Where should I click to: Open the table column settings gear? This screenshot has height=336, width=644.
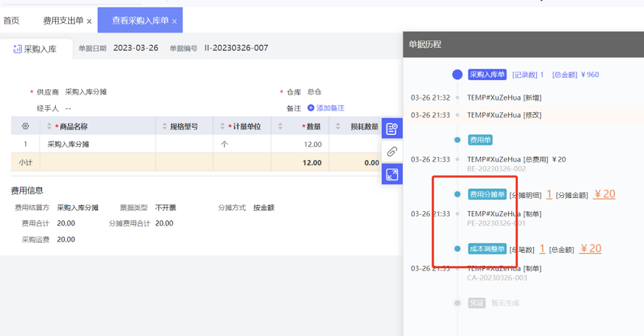click(25, 126)
